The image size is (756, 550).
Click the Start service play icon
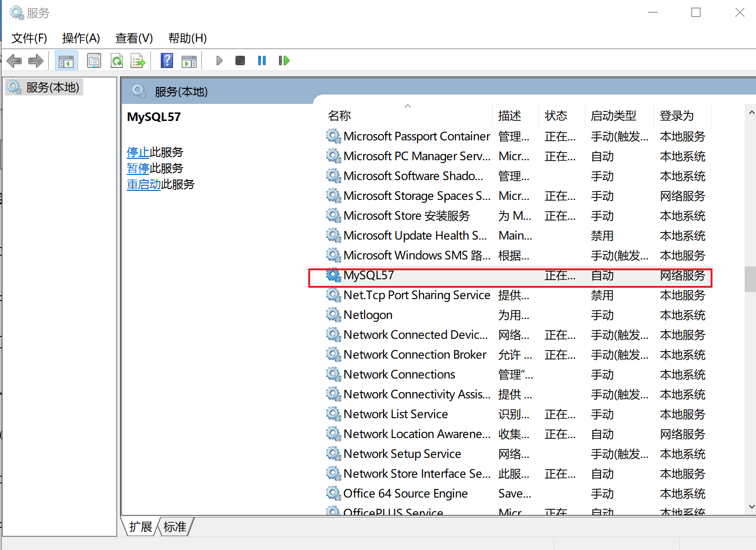(x=219, y=60)
